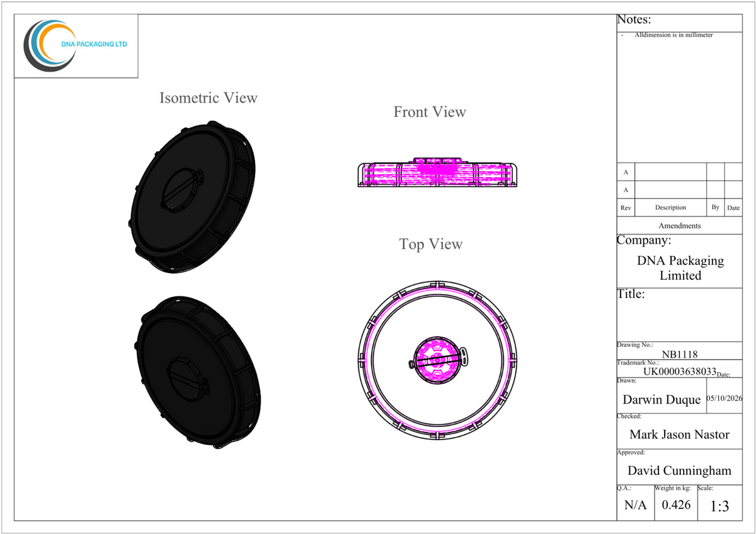Select the "DNA Packaging Limited" company name
Image resolution: width=756 pixels, height=534 pixels.
pos(680,268)
